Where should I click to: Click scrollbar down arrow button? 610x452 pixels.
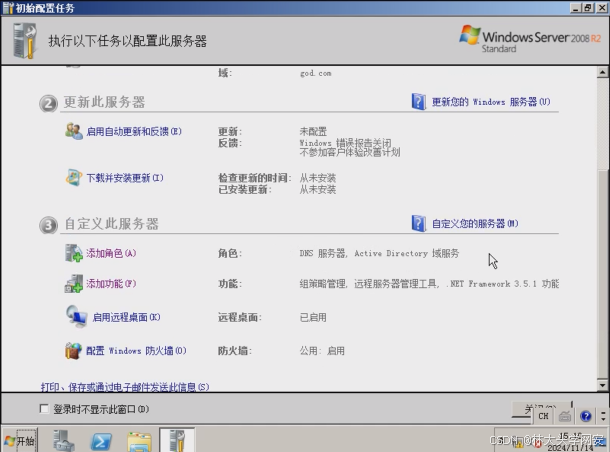coord(602,385)
